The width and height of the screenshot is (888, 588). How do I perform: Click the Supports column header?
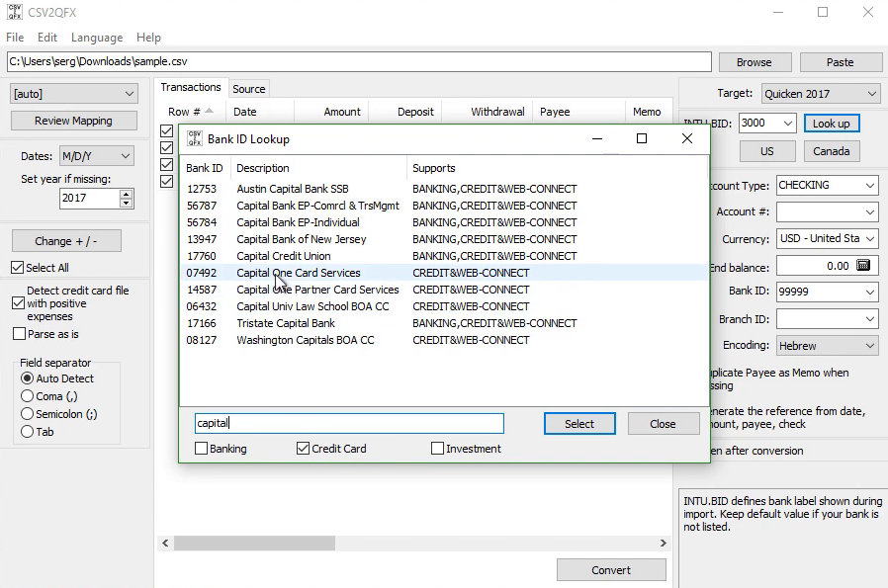(x=557, y=168)
